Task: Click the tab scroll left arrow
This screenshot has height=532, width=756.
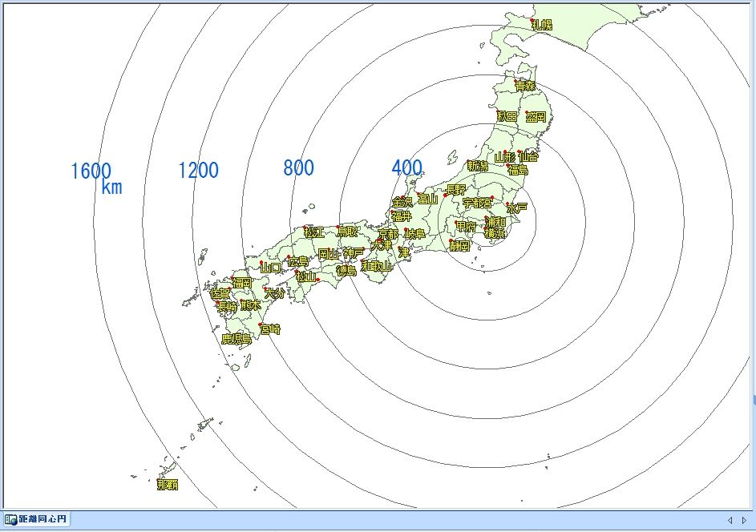Action: 730,521
